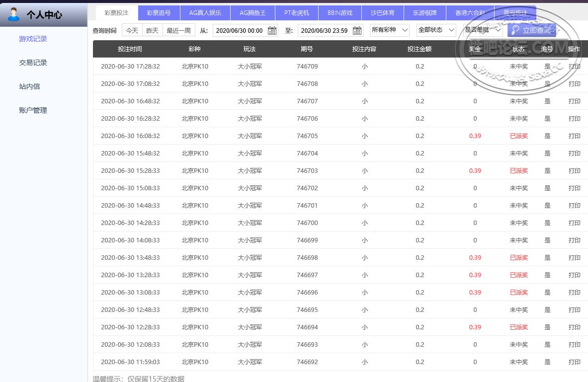Screen dimensions: 588x382
Task: Click 打印 for period 746697
Action: pos(574,275)
